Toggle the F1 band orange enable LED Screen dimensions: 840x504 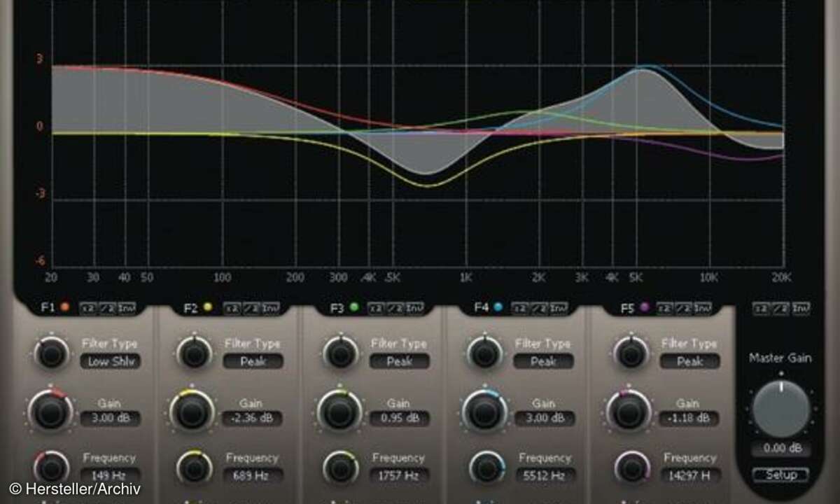coord(65,307)
